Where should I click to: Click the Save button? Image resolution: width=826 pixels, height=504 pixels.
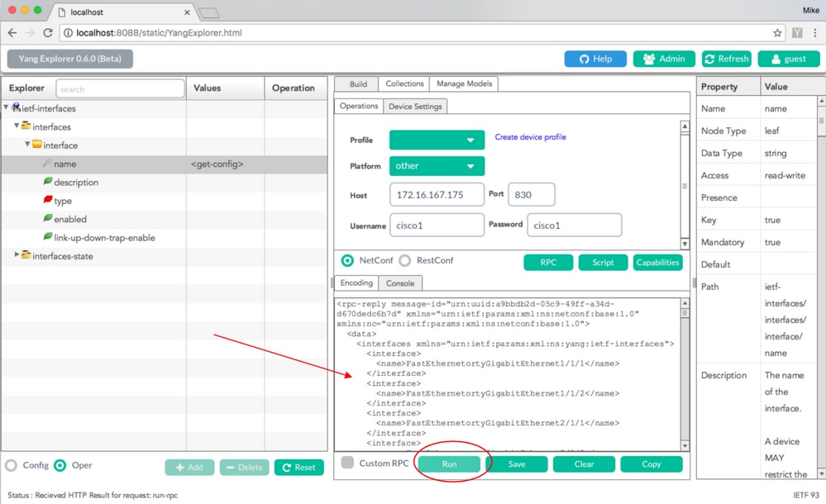[517, 464]
